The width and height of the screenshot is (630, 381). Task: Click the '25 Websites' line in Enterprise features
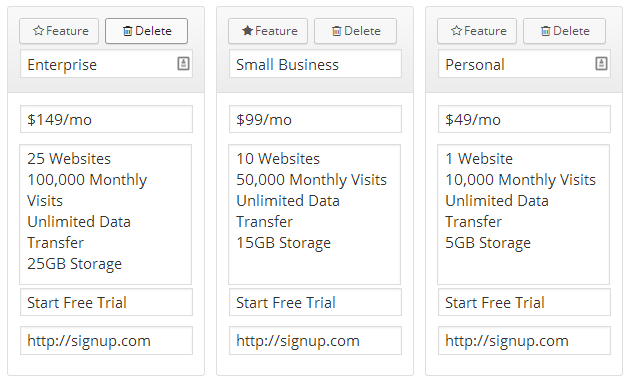point(69,159)
